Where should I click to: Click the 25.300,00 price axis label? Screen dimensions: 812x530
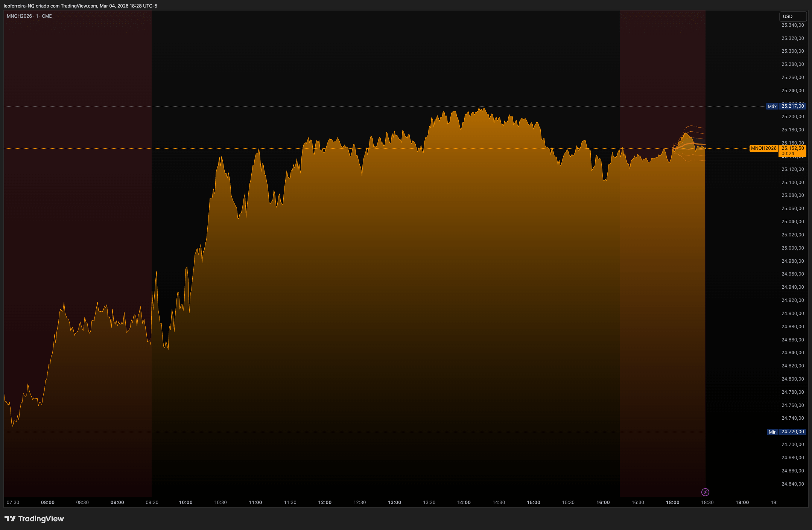point(793,51)
